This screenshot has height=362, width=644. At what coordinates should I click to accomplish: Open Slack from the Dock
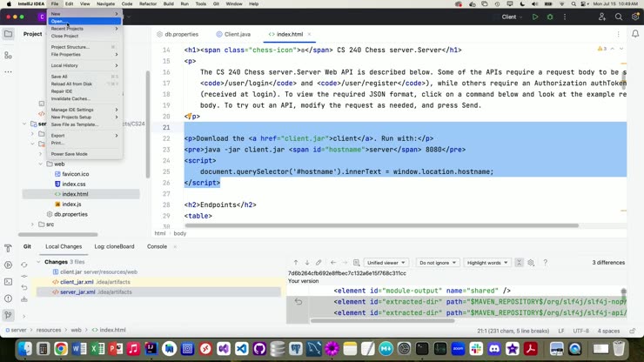pos(476,349)
